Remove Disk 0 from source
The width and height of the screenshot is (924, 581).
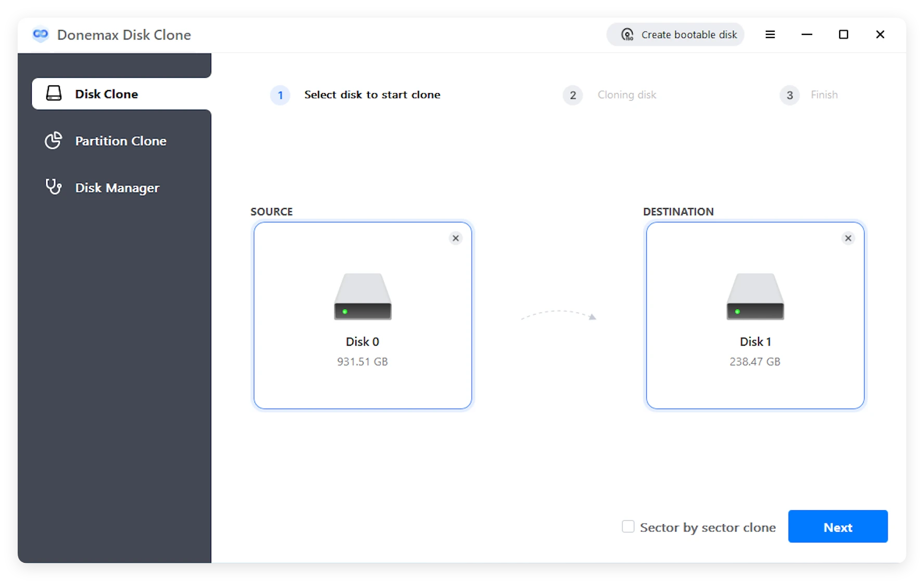(456, 238)
